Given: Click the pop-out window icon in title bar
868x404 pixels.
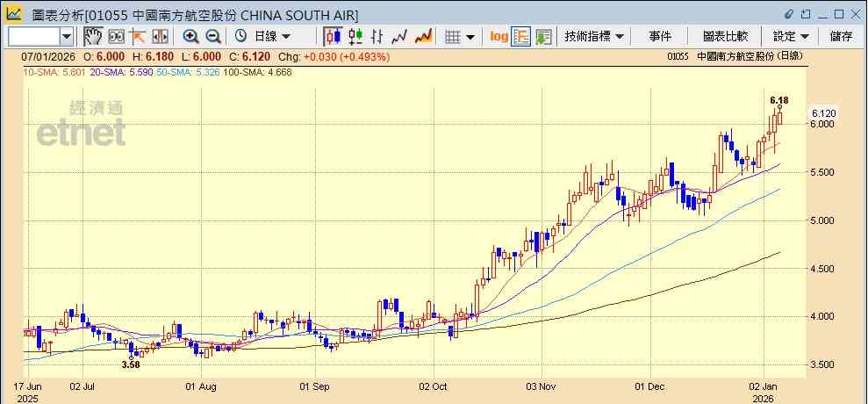Looking at the screenshot, I should pos(806,14).
